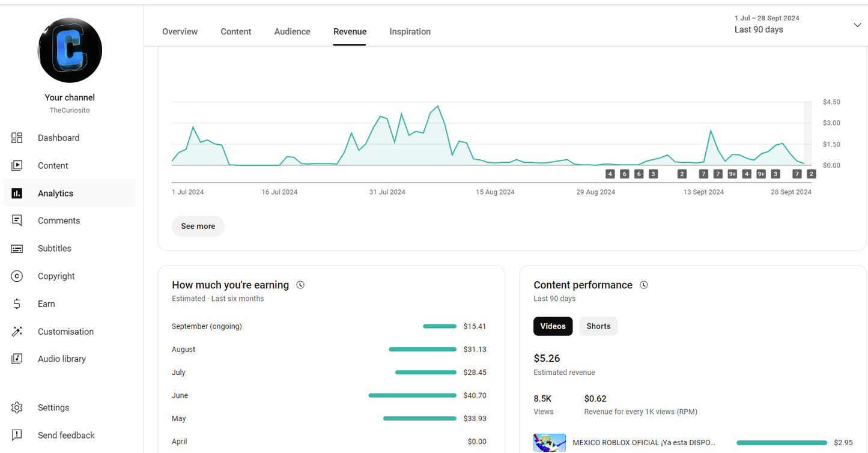Expand the Last 90 days date range dropdown

pyautogui.click(x=857, y=25)
